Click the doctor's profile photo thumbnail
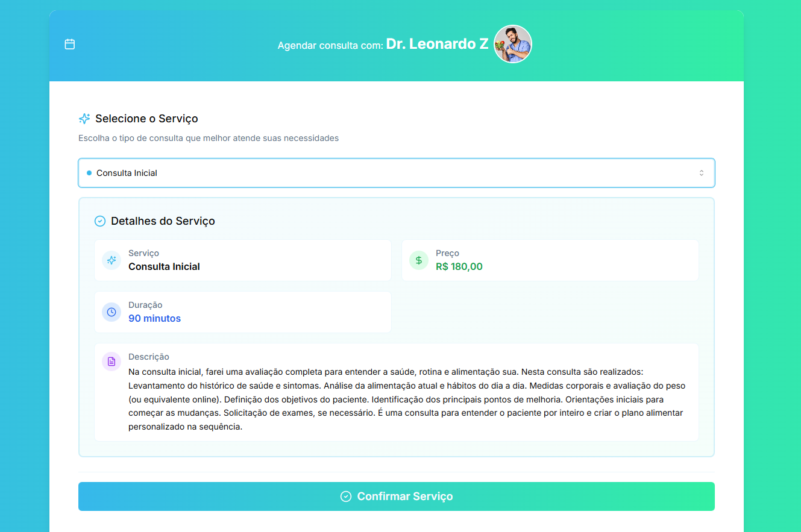Viewport: 801px width, 532px height. tap(512, 43)
